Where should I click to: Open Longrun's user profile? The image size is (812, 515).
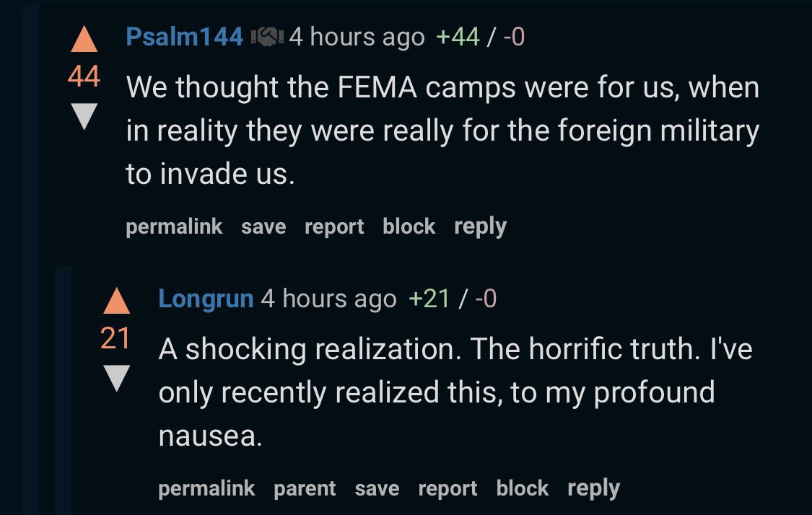[x=206, y=299]
